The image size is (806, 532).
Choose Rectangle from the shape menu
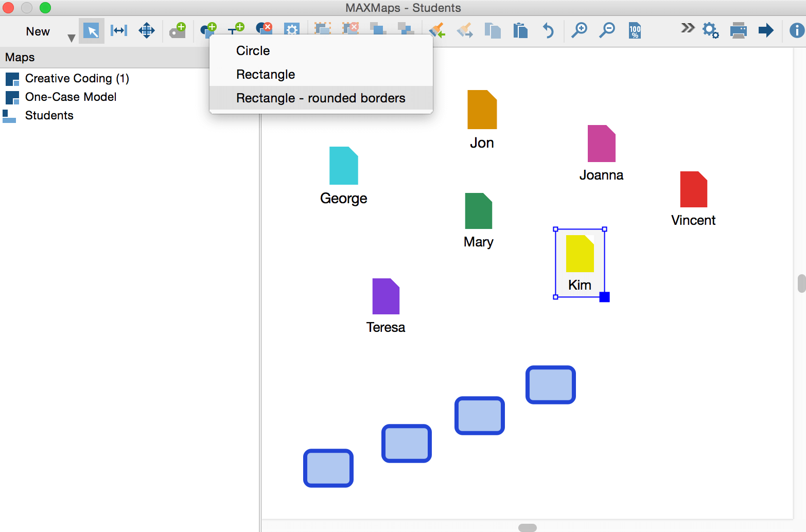321,74
